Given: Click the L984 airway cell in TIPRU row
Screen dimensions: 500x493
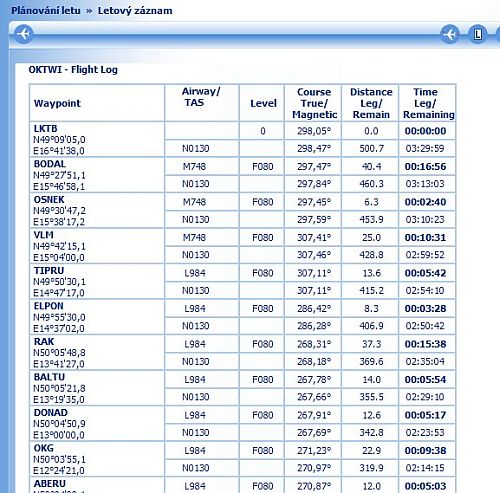Looking at the screenshot, I should [195, 273].
